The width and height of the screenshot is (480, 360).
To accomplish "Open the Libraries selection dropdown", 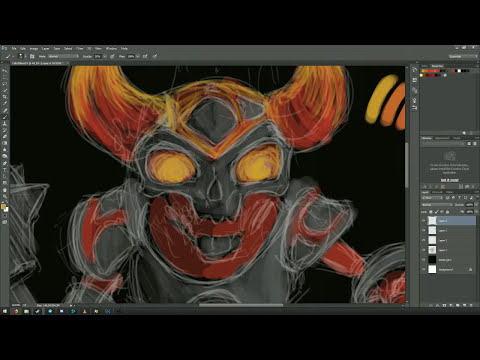I will tap(443, 144).
